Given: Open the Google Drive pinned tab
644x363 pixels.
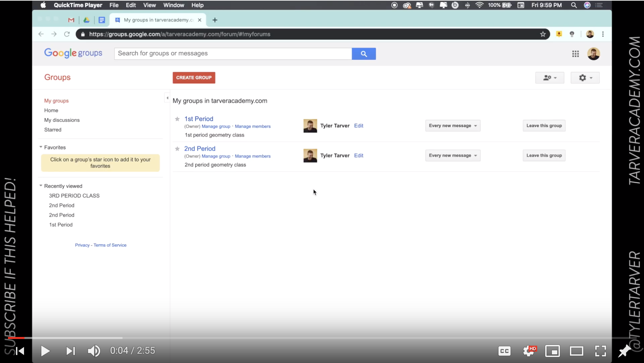Looking at the screenshot, I should pyautogui.click(x=86, y=20).
